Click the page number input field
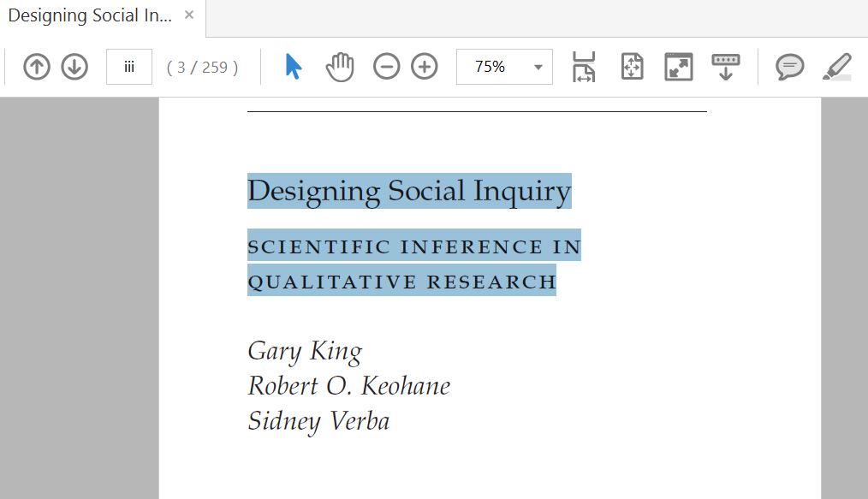 tap(129, 67)
